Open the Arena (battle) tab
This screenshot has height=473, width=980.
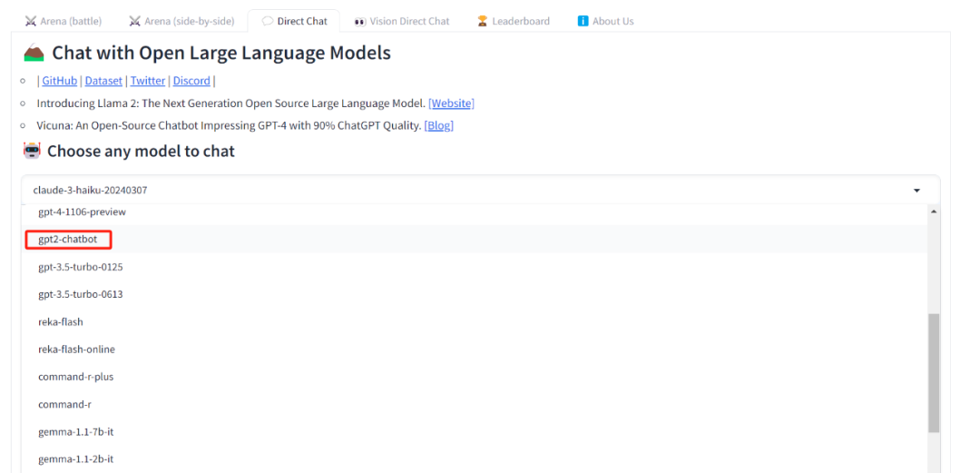pos(64,21)
